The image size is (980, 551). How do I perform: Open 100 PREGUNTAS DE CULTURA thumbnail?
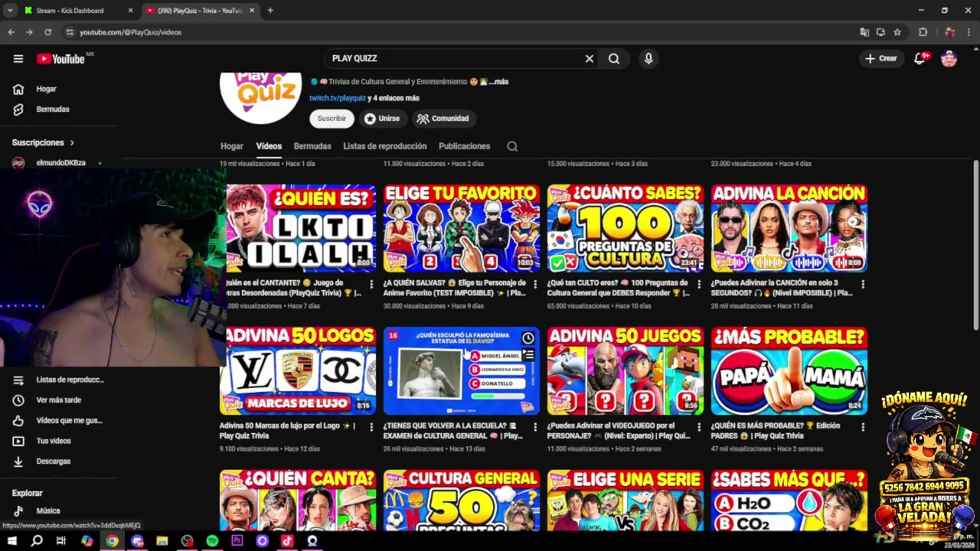[x=626, y=228]
